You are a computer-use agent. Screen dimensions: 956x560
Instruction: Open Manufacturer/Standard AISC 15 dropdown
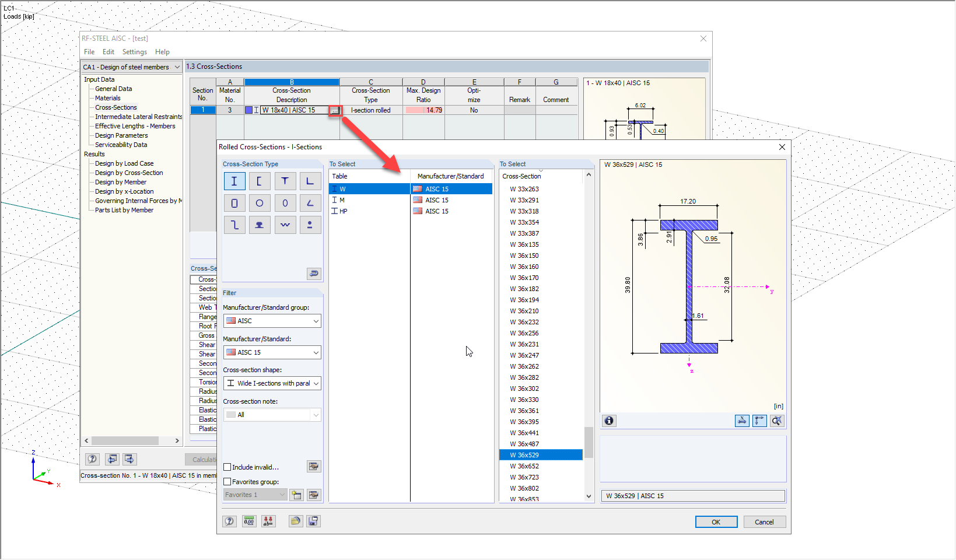272,352
